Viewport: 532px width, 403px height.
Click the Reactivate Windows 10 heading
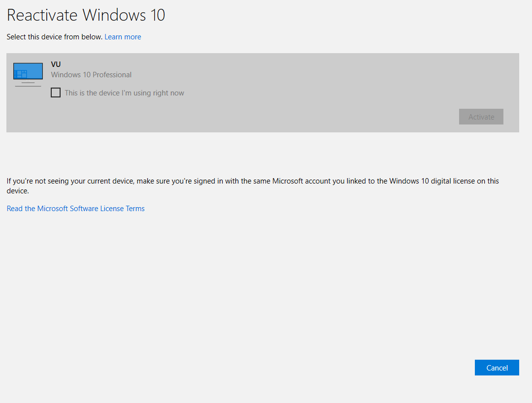click(86, 15)
